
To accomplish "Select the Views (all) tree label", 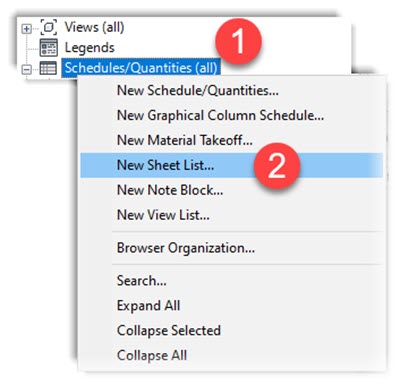I will [x=94, y=27].
